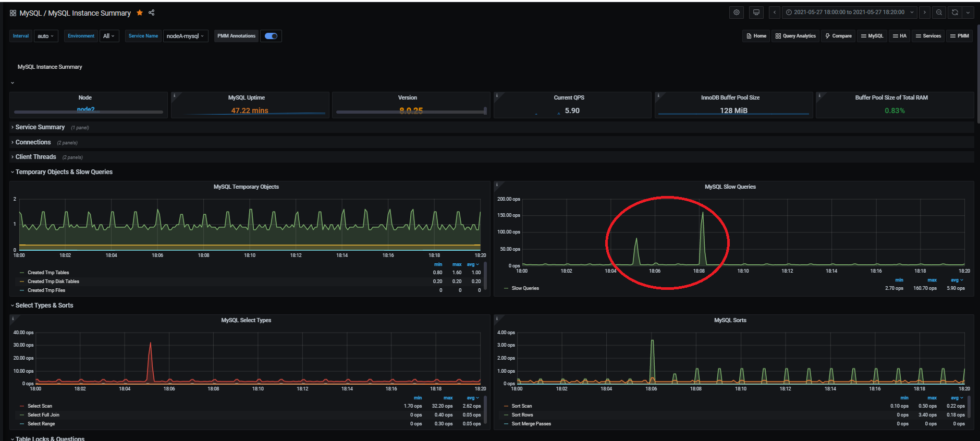
Task: Toggle Created Tmp Files series in legend
Action: 46,290
